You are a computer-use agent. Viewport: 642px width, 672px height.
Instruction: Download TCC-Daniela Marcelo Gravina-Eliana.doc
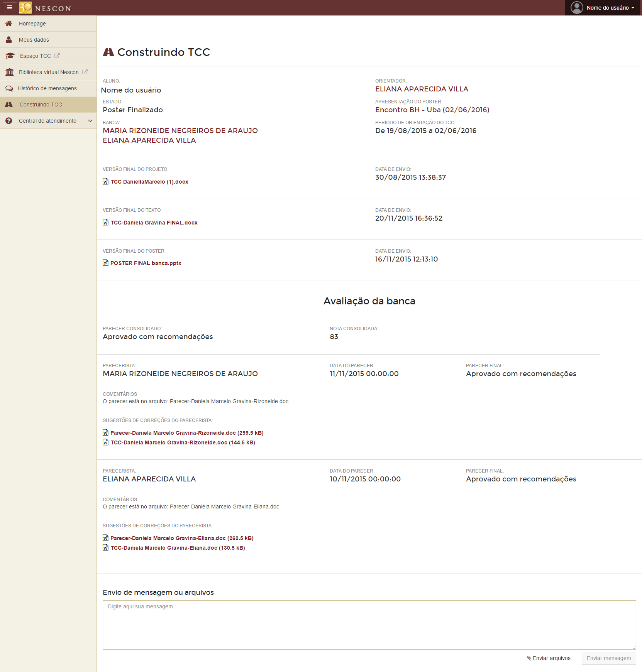click(178, 548)
